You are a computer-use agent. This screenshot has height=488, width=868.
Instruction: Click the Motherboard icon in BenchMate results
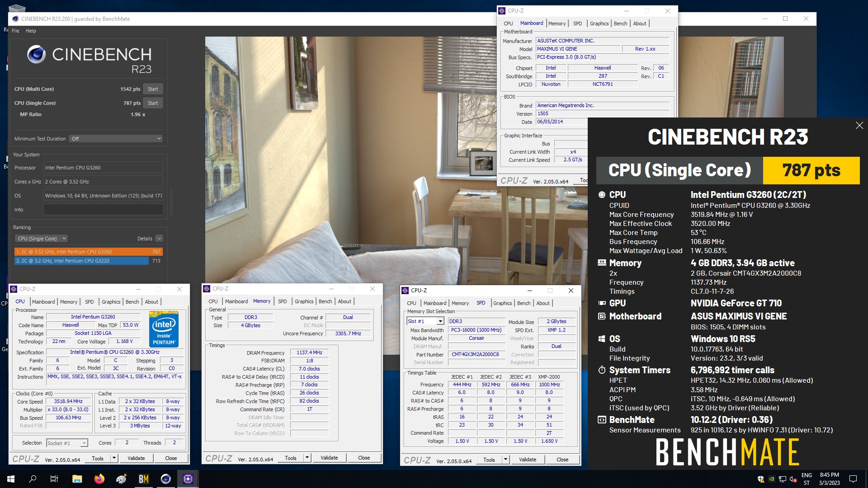pyautogui.click(x=602, y=316)
